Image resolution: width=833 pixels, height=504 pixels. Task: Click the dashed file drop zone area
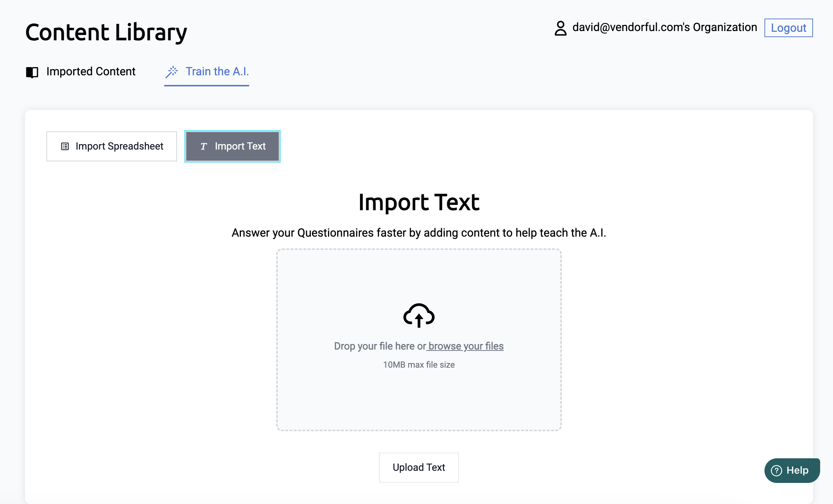(x=419, y=400)
